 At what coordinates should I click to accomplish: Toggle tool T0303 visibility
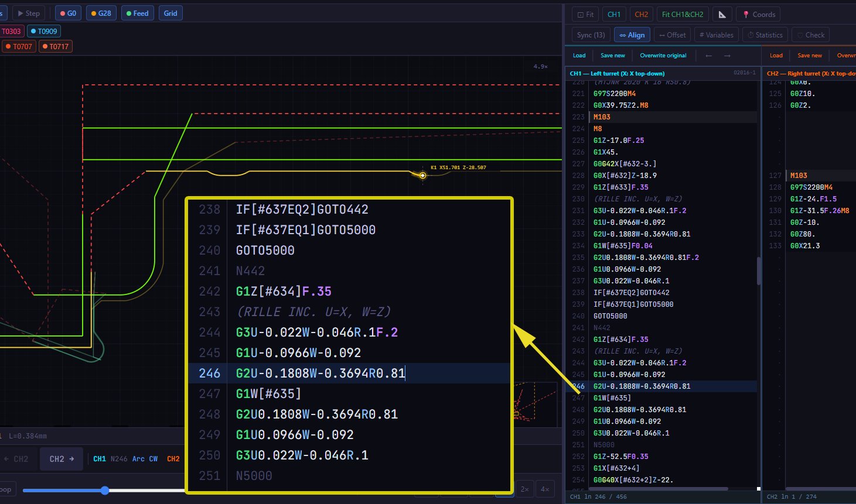[11, 32]
